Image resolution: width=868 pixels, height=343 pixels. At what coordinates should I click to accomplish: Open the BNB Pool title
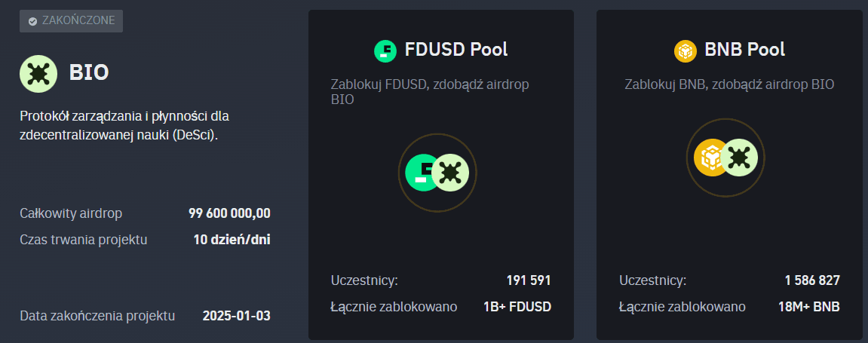(x=744, y=50)
